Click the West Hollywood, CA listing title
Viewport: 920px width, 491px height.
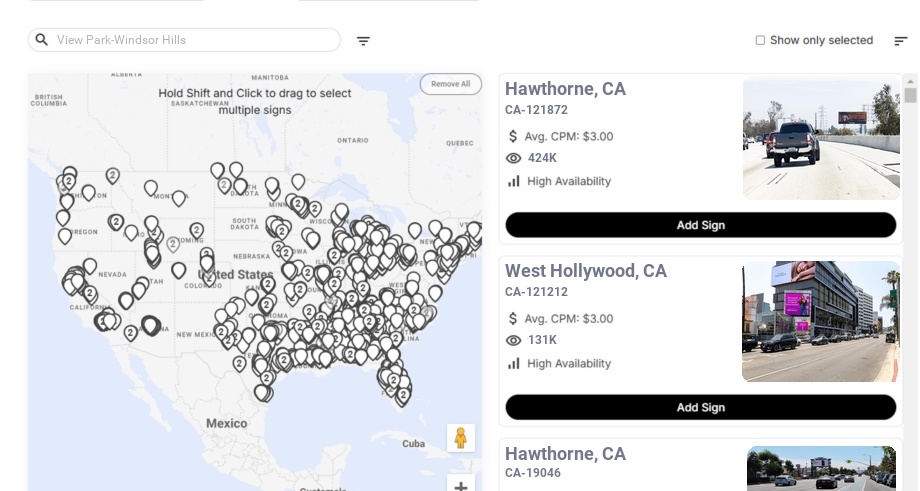coord(585,271)
